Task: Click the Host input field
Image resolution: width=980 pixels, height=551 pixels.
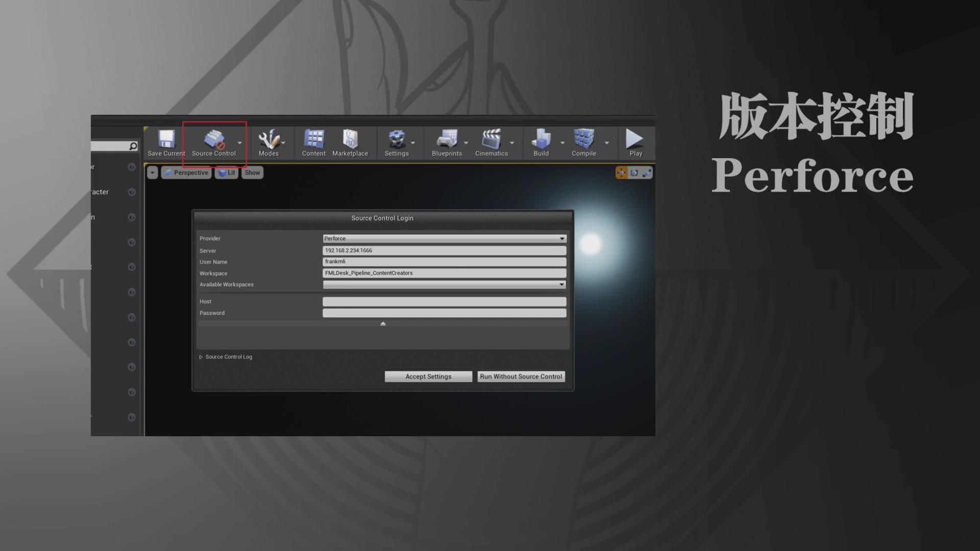Action: (x=444, y=302)
